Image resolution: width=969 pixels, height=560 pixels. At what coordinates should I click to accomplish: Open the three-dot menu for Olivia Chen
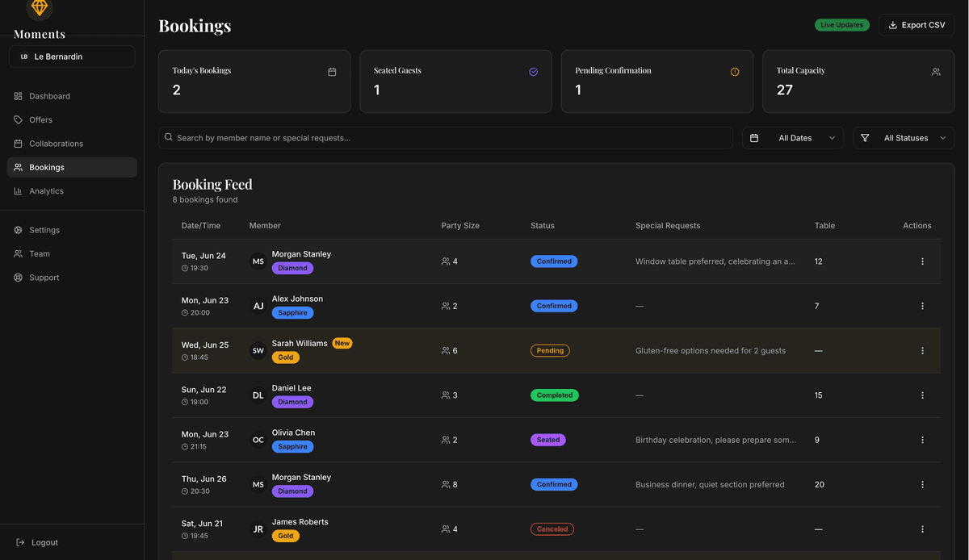click(x=922, y=440)
